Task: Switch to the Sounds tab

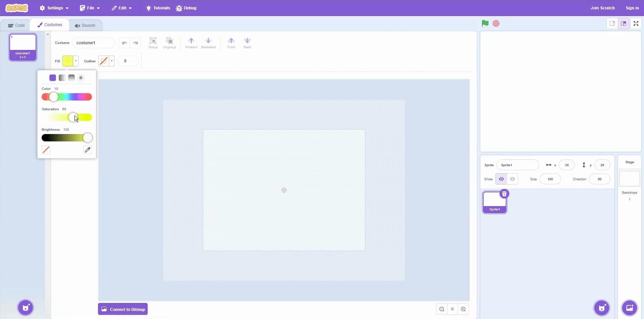Action: click(85, 25)
